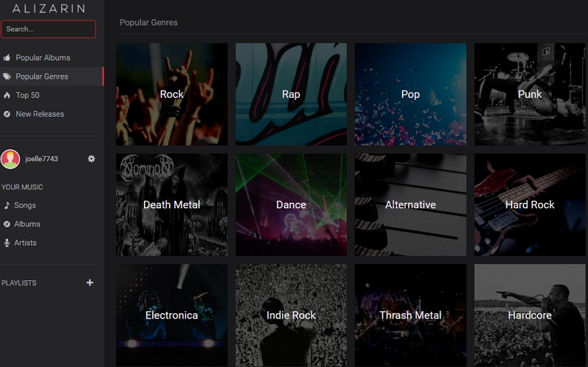This screenshot has width=588, height=367.
Task: Click the Search input field
Action: [x=49, y=29]
